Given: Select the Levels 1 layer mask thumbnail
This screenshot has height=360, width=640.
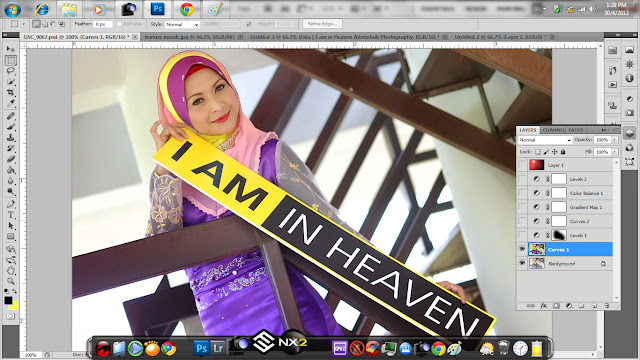Looking at the screenshot, I should pos(559,235).
